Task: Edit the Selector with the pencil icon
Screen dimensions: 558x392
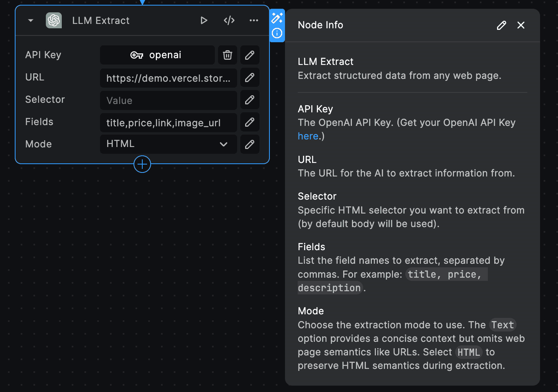Action: 250,100
